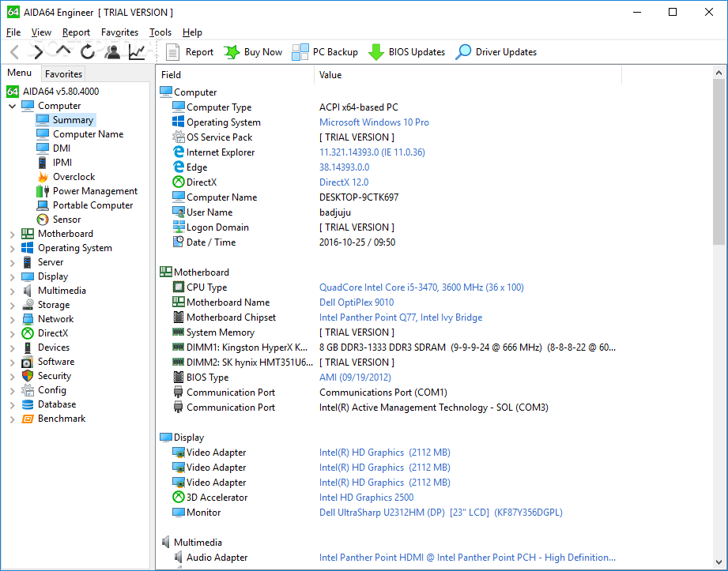Expand the Software tree node

click(x=13, y=363)
